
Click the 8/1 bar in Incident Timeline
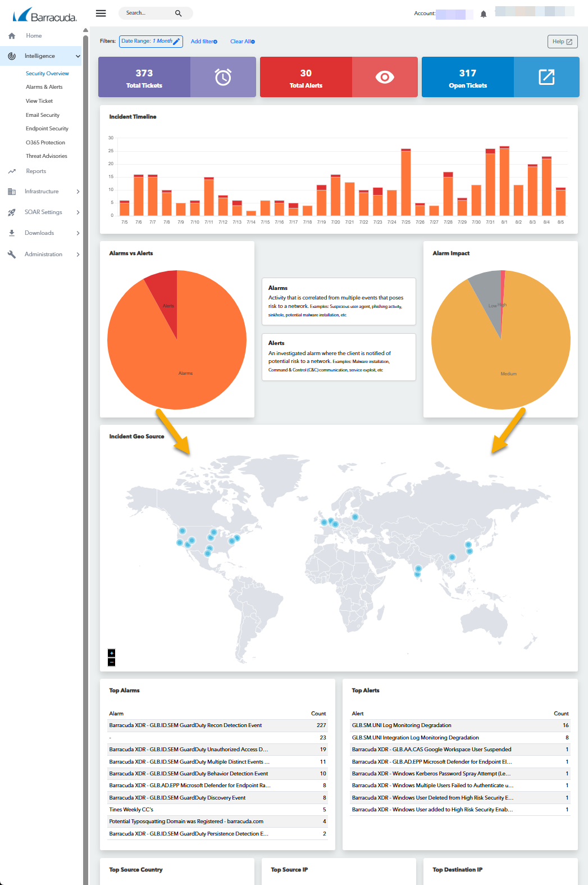click(x=504, y=181)
